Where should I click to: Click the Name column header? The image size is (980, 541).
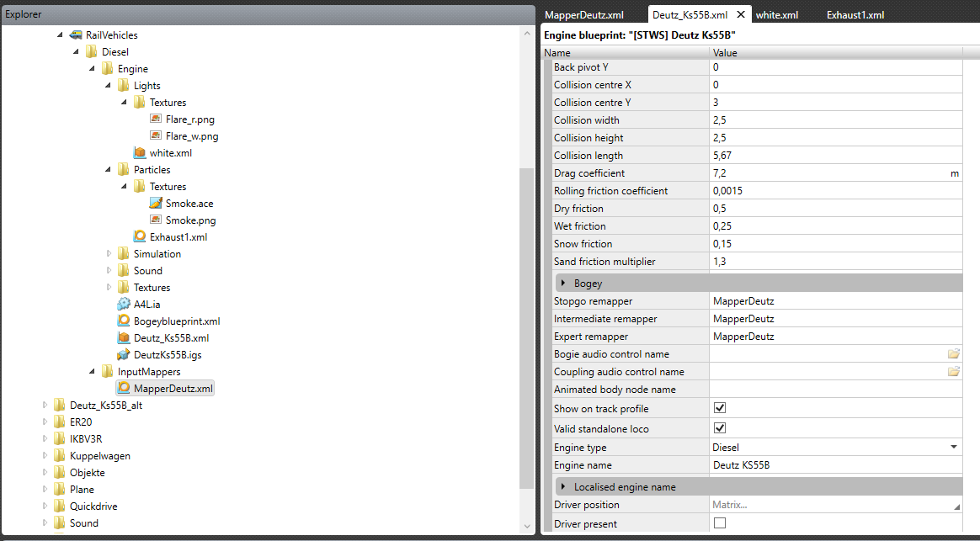[x=626, y=53]
